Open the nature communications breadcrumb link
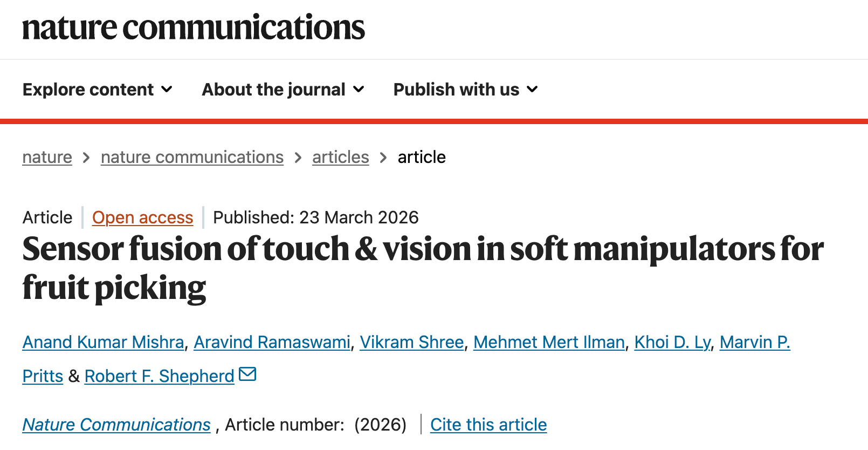 pos(192,157)
